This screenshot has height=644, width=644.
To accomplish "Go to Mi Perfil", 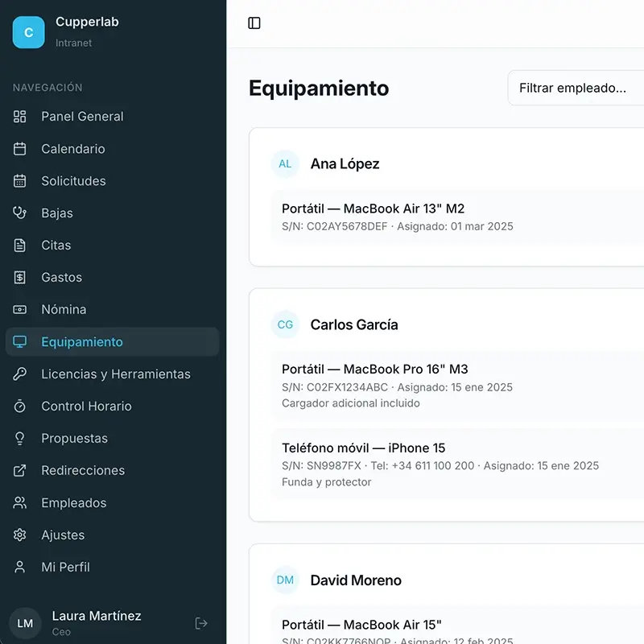I will click(112, 567).
